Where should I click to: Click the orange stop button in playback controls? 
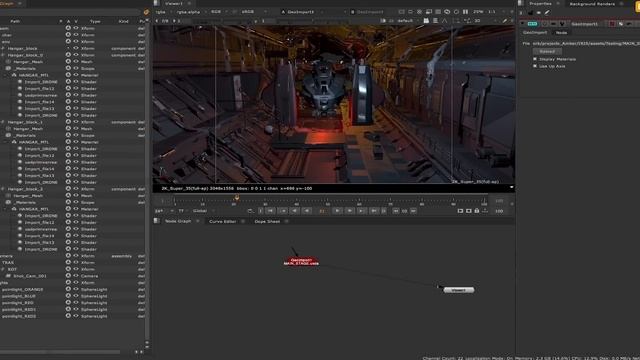tap(322, 211)
